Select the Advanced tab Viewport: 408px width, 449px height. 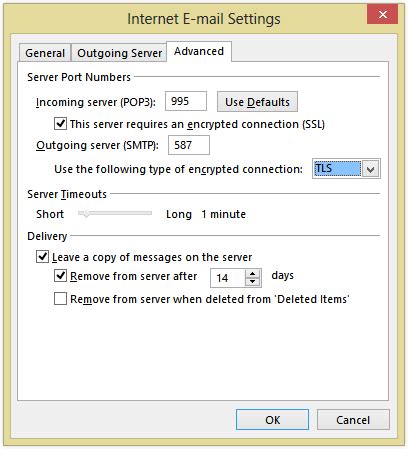[x=199, y=51]
